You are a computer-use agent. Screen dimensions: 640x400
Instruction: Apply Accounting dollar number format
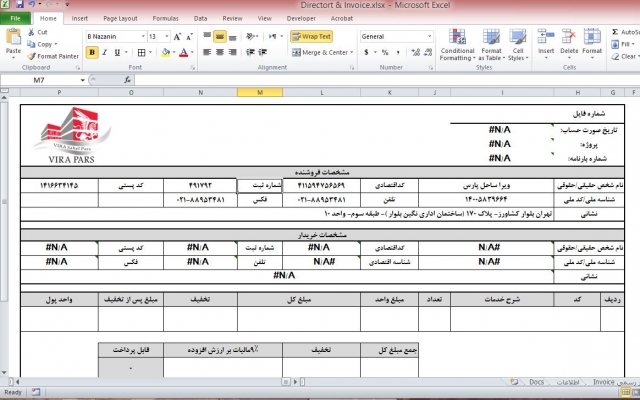coord(366,52)
